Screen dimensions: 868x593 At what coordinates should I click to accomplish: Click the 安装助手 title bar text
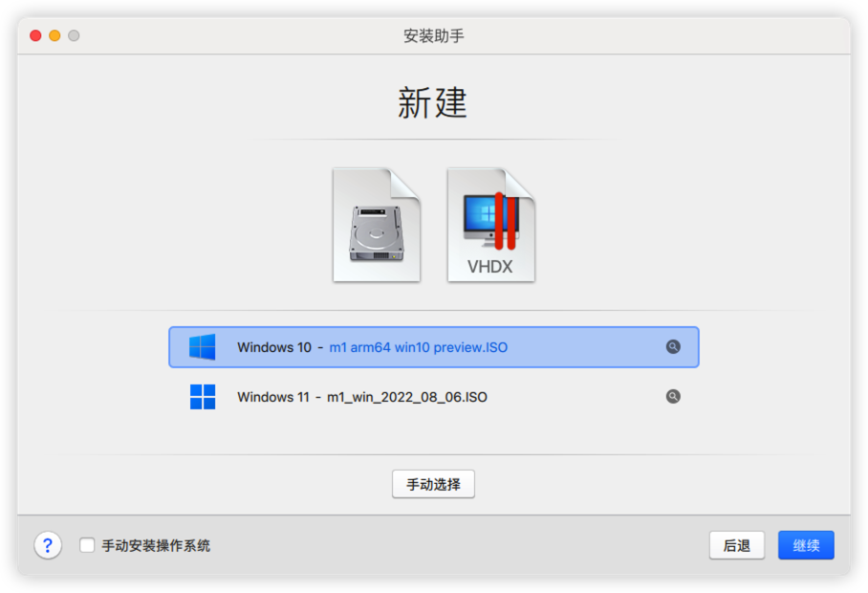pyautogui.click(x=433, y=36)
